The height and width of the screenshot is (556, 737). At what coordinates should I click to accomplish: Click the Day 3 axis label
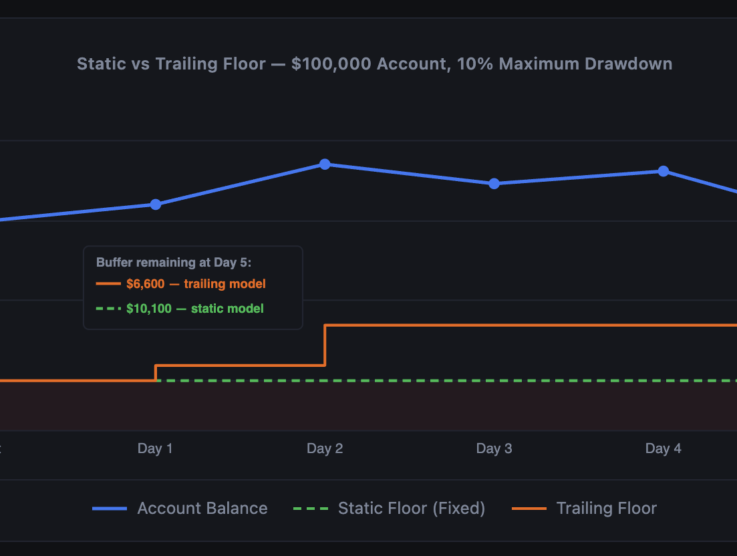(494, 449)
